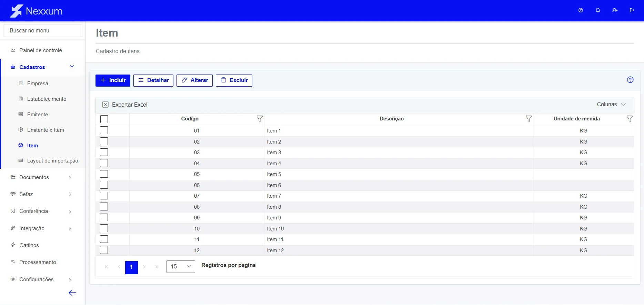
Task: Open the Emitente x Item menu entry
Action: pyautogui.click(x=46, y=130)
